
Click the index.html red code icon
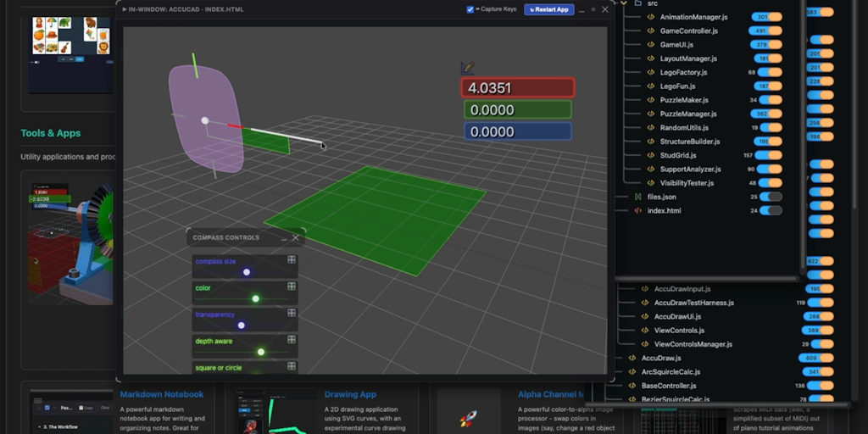[x=637, y=211]
